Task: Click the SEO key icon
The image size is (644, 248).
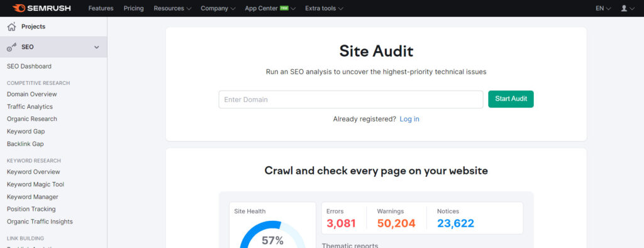Action: click(x=12, y=47)
